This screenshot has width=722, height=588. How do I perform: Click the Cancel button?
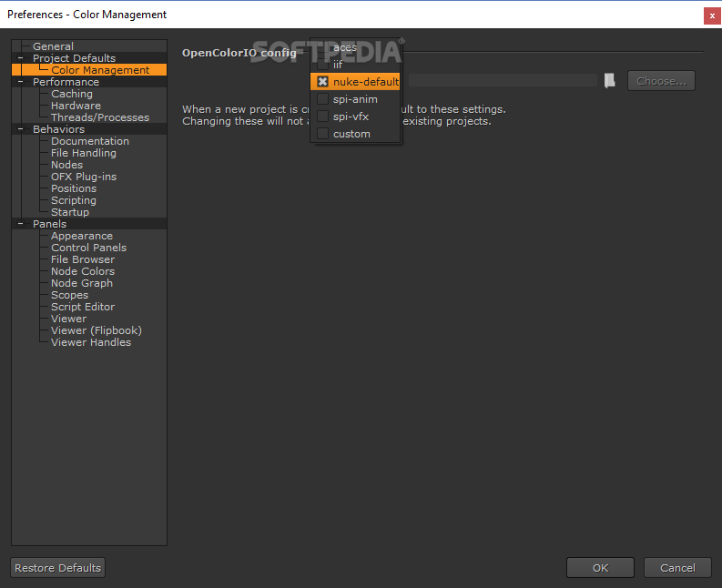pos(677,568)
